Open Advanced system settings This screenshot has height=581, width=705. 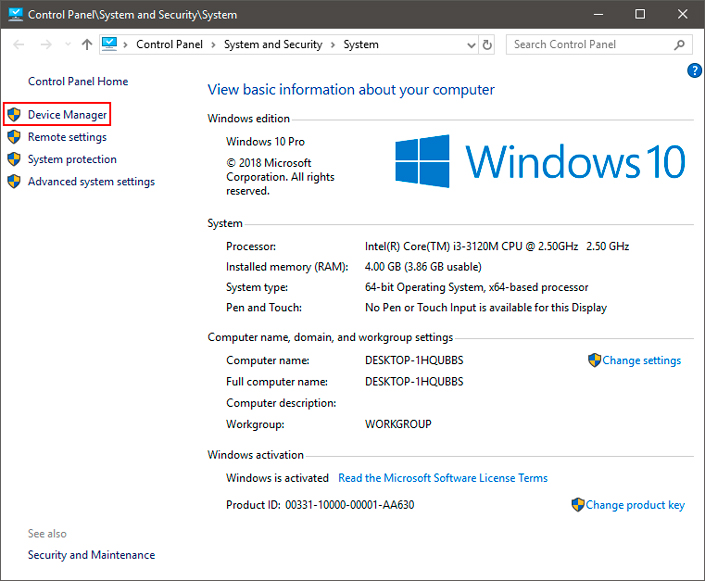(91, 181)
